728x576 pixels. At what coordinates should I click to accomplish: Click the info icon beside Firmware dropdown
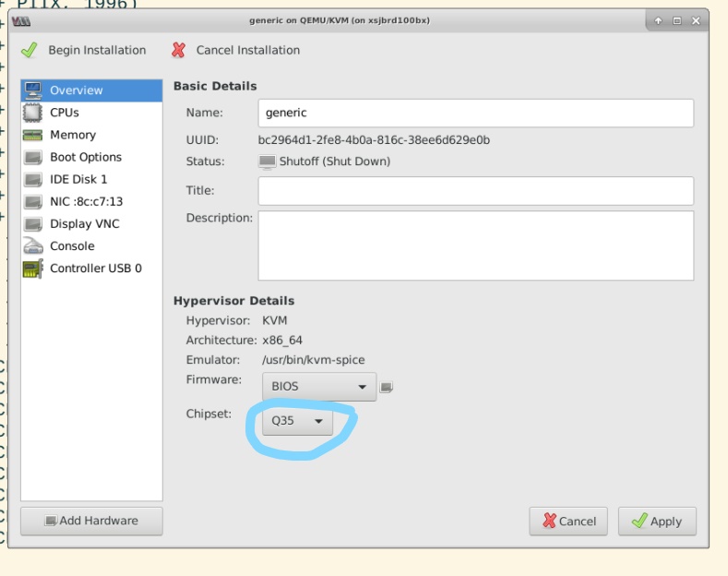point(388,386)
